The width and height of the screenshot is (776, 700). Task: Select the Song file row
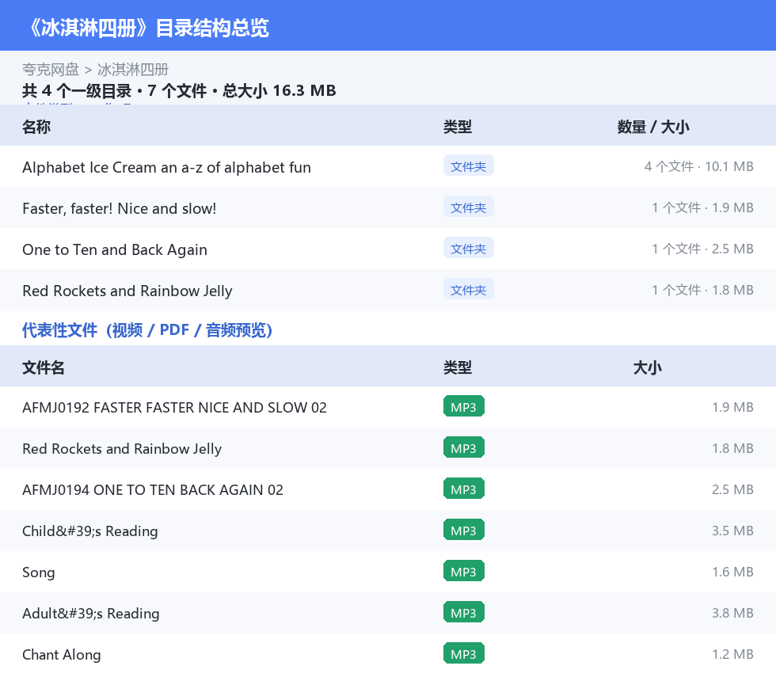click(x=388, y=571)
